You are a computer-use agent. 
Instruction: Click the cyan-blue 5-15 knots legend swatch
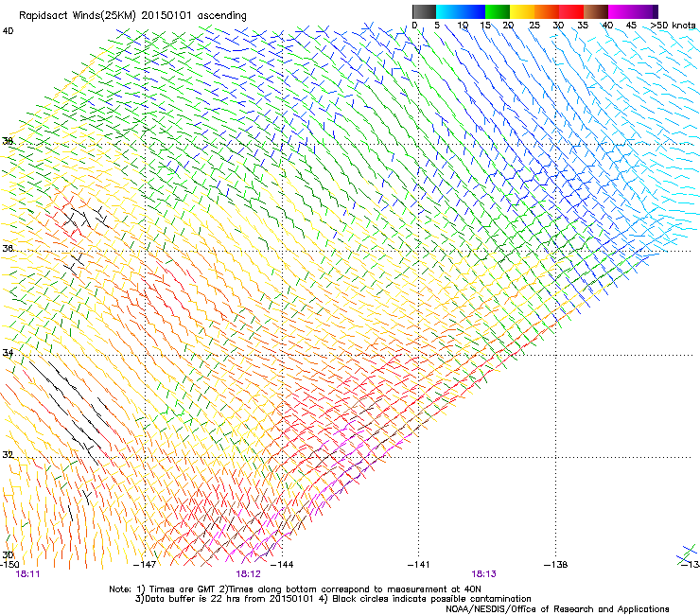point(461,11)
